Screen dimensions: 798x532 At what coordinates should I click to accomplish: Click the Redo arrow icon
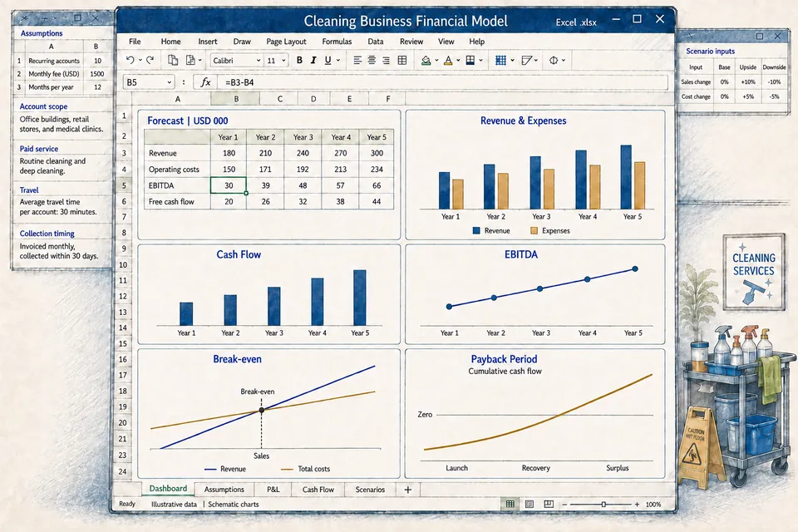coord(150,60)
